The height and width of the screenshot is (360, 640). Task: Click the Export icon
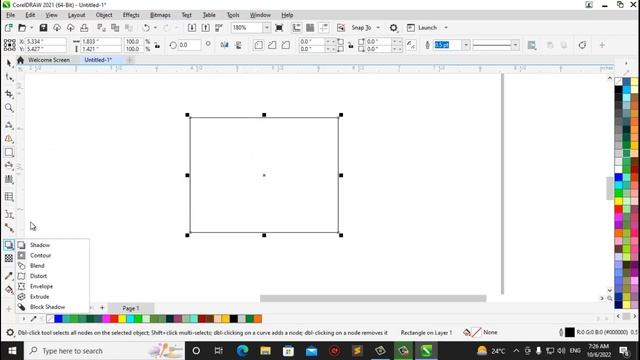point(206,28)
